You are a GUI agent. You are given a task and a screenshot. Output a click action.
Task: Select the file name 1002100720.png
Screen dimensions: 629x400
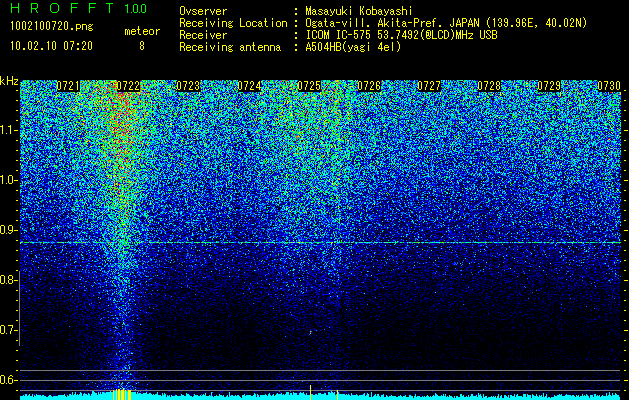click(52, 26)
